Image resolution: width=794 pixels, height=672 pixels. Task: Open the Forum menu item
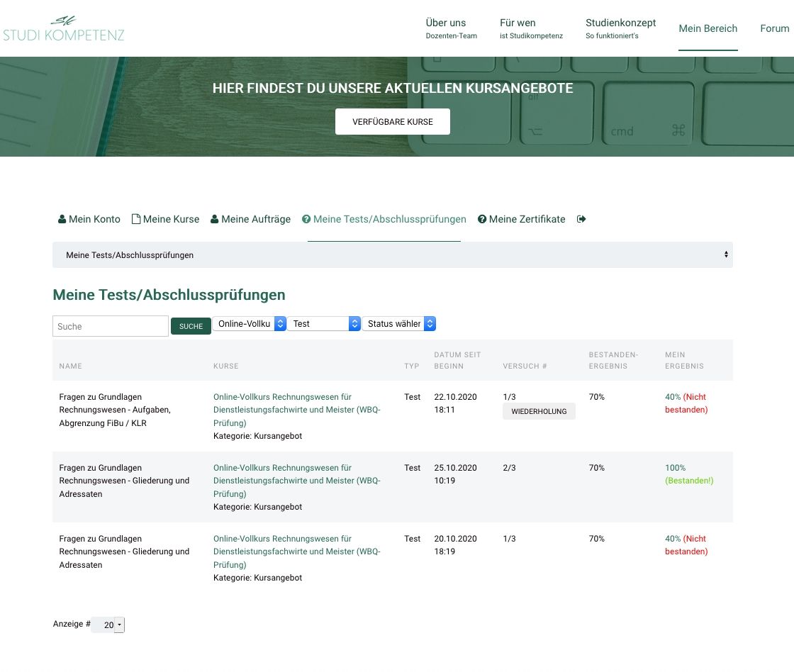point(774,28)
